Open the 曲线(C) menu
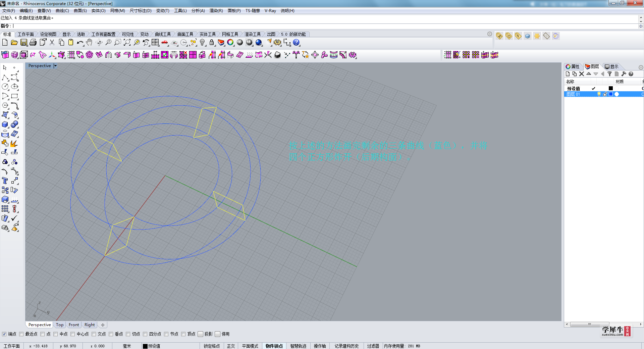 tap(62, 11)
